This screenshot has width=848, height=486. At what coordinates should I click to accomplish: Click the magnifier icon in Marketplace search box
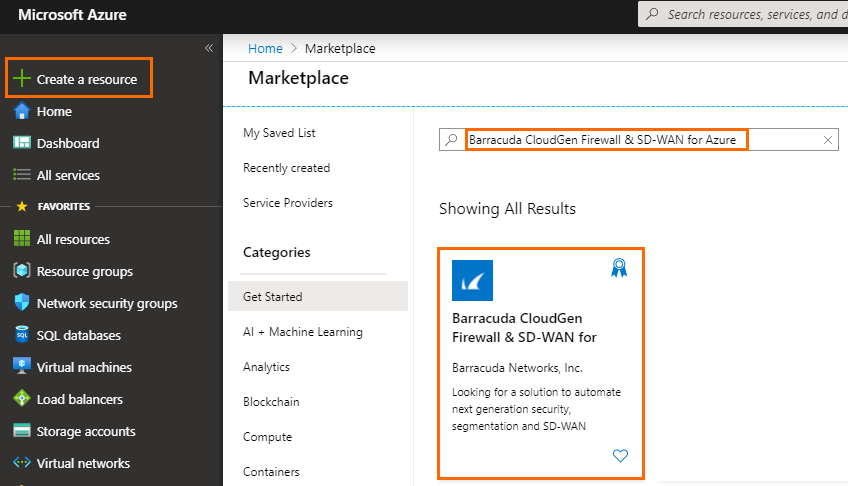[x=451, y=139]
